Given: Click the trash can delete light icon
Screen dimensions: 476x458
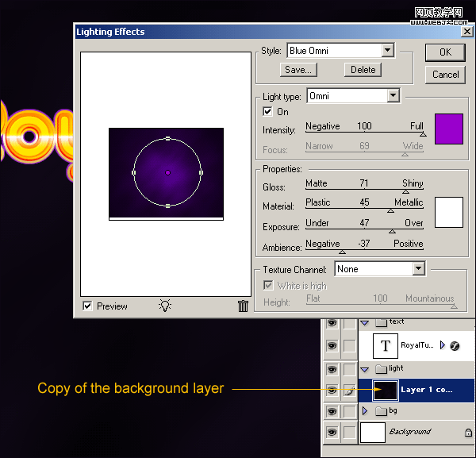Looking at the screenshot, I should (x=243, y=306).
